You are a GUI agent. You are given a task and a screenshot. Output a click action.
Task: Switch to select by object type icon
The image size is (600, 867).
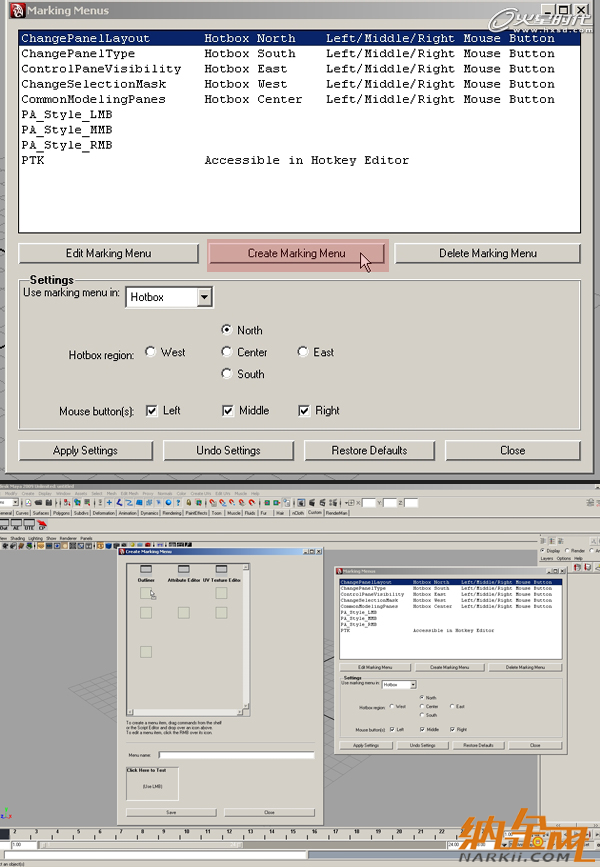coord(77,503)
